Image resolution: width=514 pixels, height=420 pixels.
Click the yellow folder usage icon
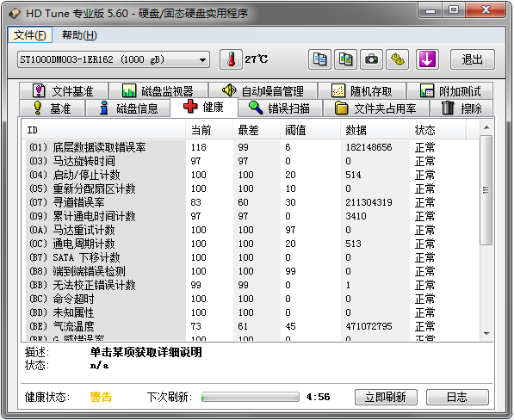tap(341, 108)
